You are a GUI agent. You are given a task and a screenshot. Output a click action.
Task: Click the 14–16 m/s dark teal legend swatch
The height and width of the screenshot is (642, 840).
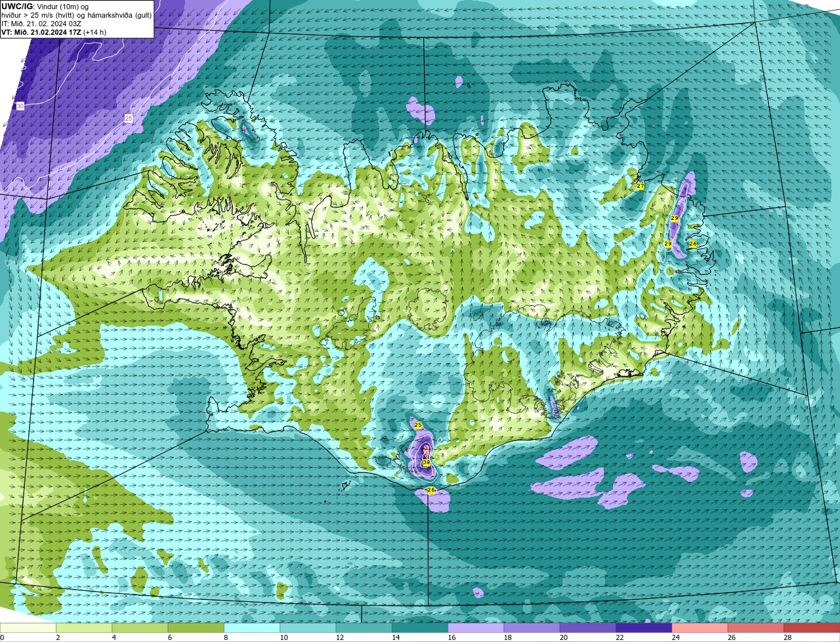click(x=420, y=628)
